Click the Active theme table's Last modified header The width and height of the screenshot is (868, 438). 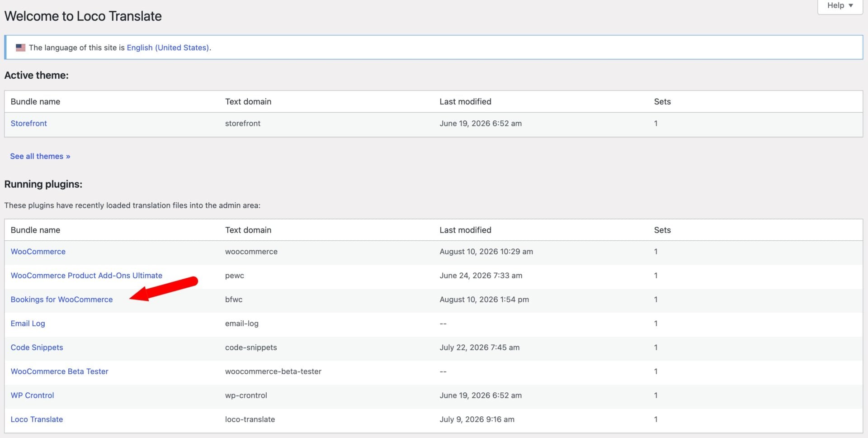click(465, 102)
